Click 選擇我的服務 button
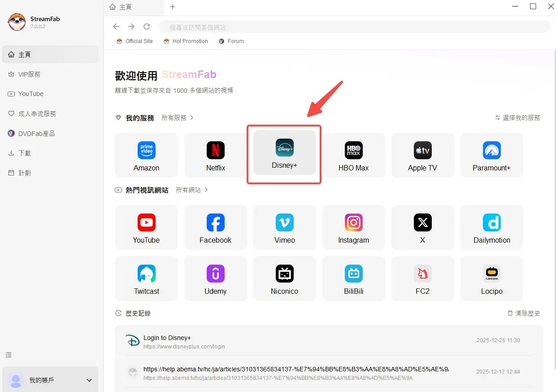Image resolution: width=556 pixels, height=392 pixels. pos(517,118)
